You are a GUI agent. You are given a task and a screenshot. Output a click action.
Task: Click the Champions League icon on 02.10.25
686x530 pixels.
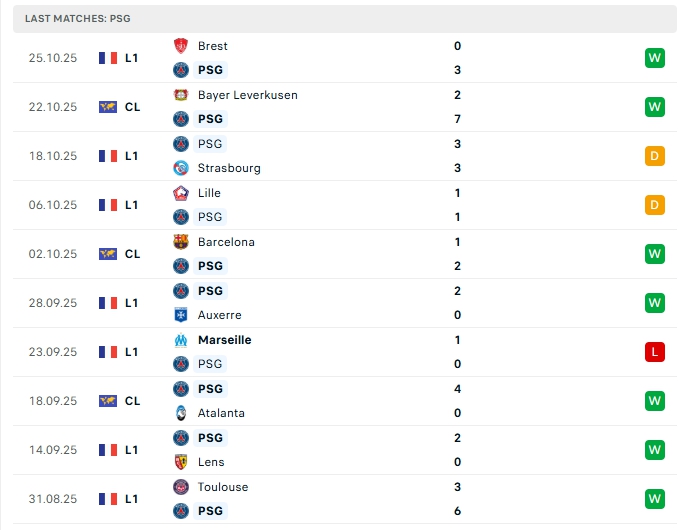(x=108, y=254)
